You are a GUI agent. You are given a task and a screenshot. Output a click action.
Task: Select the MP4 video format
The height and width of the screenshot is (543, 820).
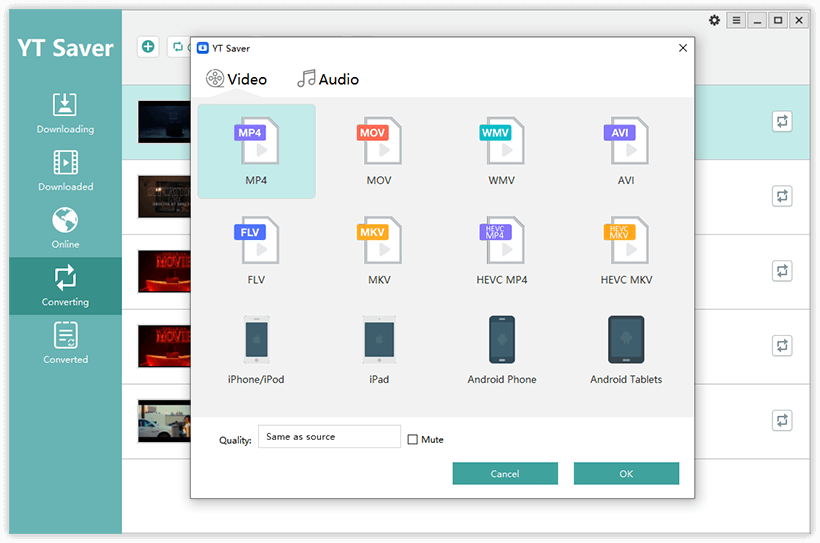point(256,151)
